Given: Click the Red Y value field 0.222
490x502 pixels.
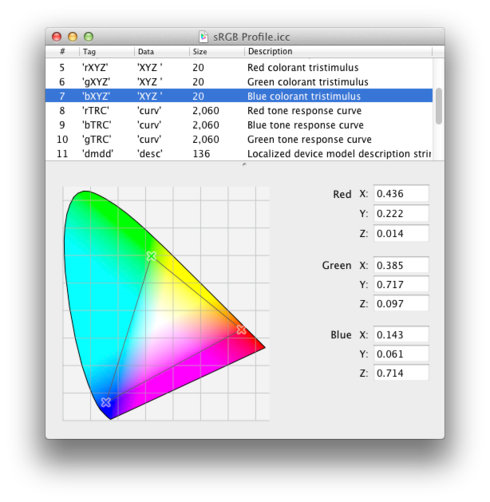Looking at the screenshot, I should click(x=401, y=214).
